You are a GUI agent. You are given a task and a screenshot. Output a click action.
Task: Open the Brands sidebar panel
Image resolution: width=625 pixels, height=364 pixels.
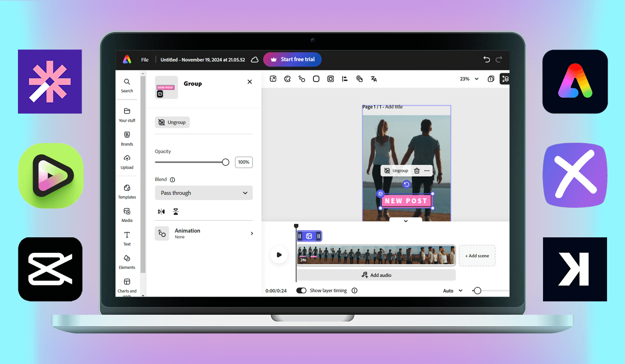127,139
